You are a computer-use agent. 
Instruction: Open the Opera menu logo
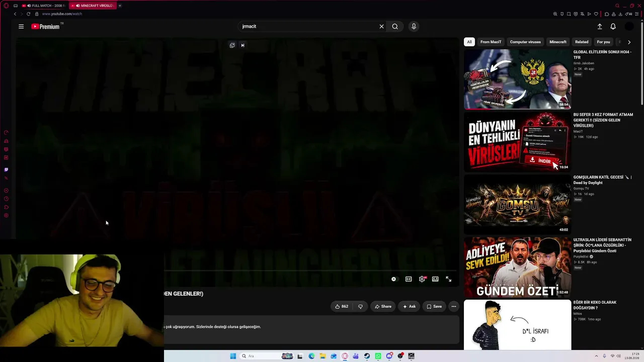coord(6,6)
